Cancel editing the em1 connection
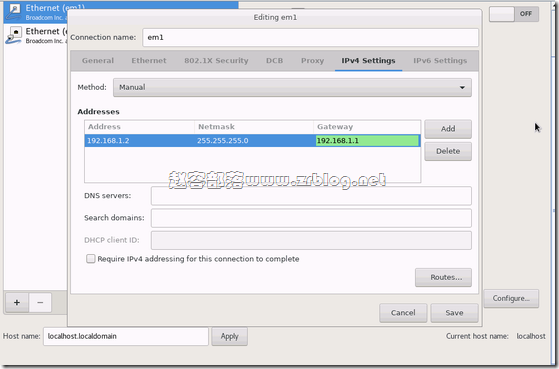559x369 pixels. pos(403,313)
